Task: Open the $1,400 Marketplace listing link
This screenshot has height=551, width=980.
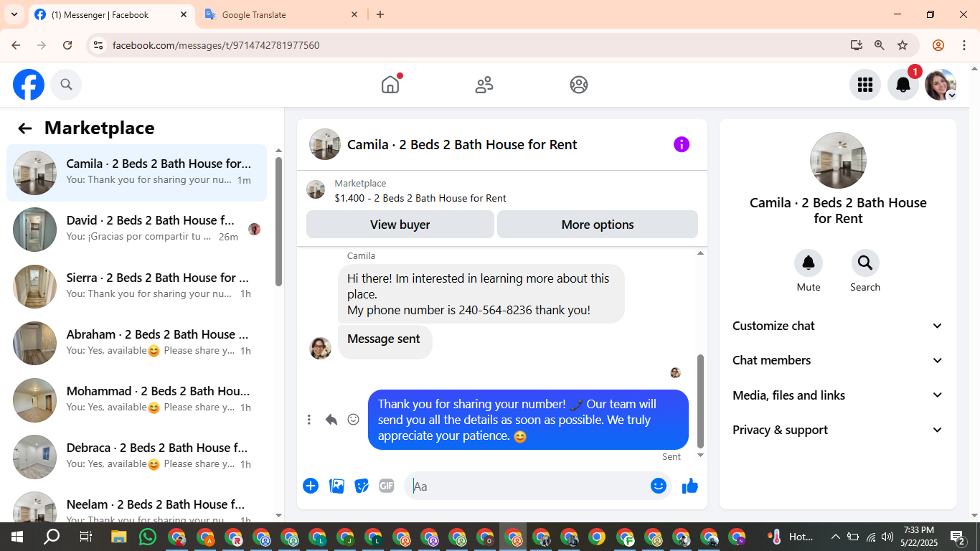Action: point(420,198)
